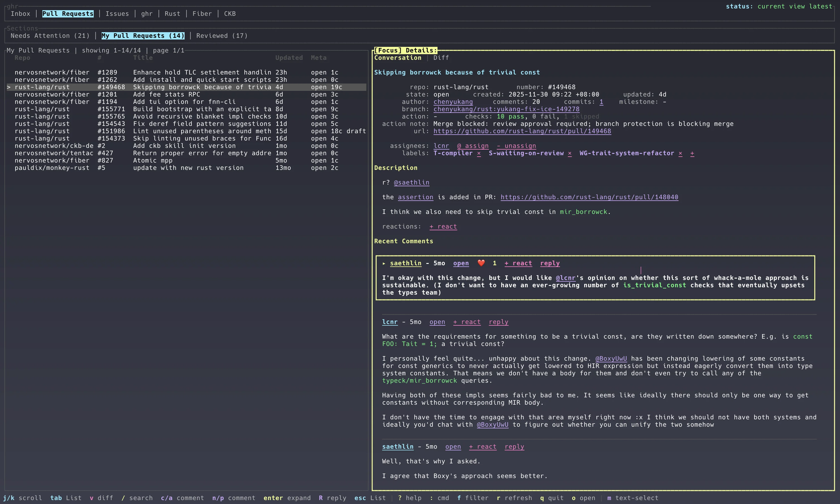The height and width of the screenshot is (504, 840).
Task: Select PR #155771 Build bootstrap row
Action: [x=187, y=109]
